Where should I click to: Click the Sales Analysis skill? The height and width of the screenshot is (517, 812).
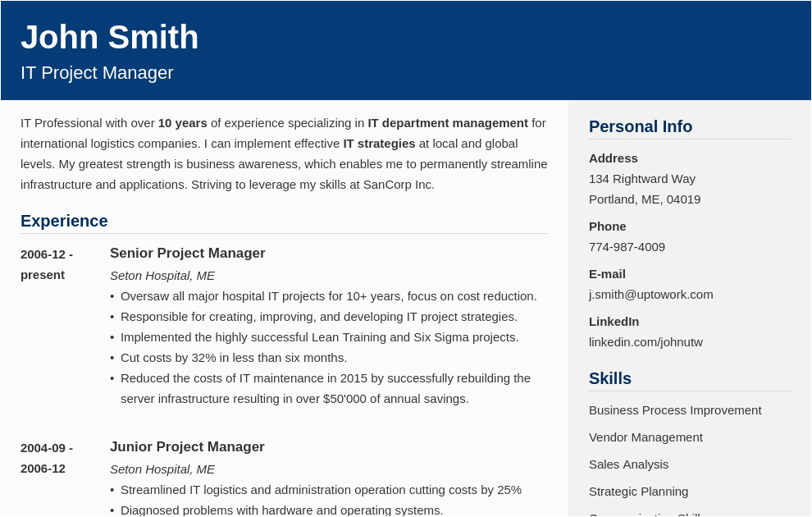pos(628,464)
